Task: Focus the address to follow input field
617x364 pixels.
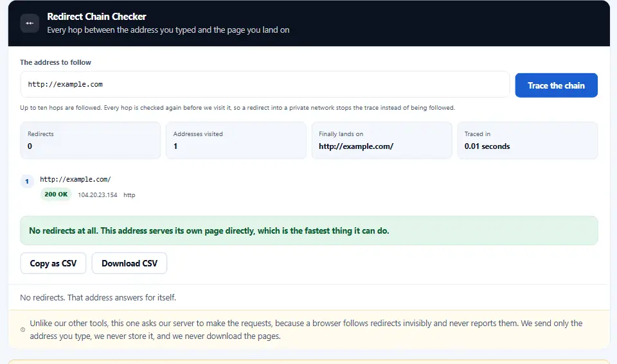Action: coord(265,84)
